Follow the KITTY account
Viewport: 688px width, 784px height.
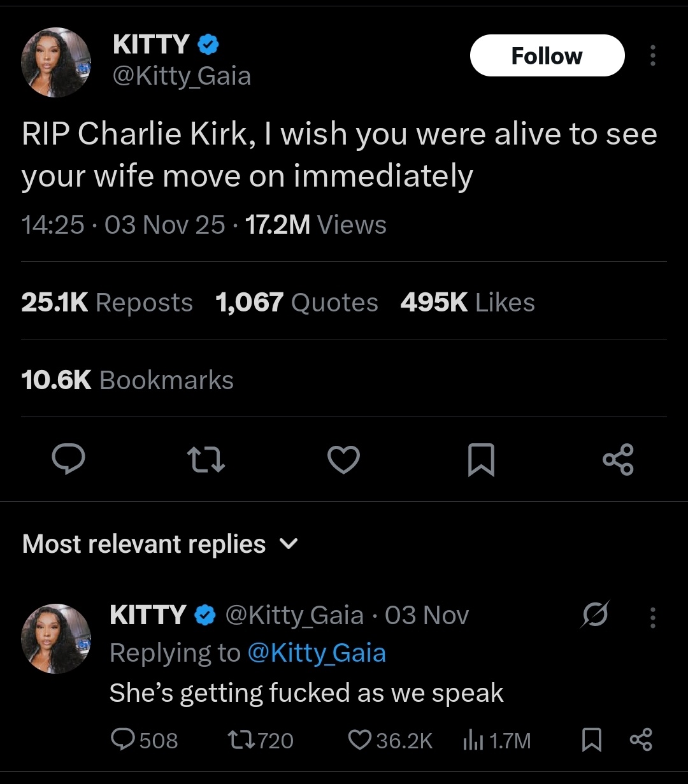coord(547,56)
